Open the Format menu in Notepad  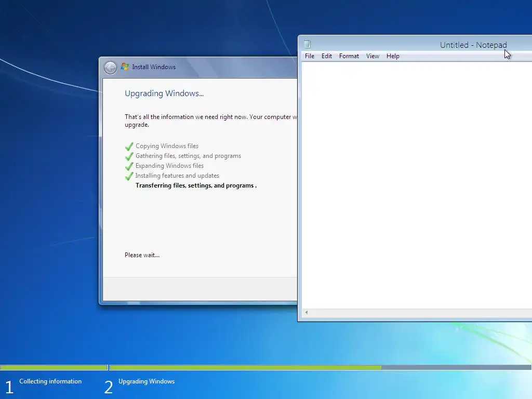click(x=349, y=56)
